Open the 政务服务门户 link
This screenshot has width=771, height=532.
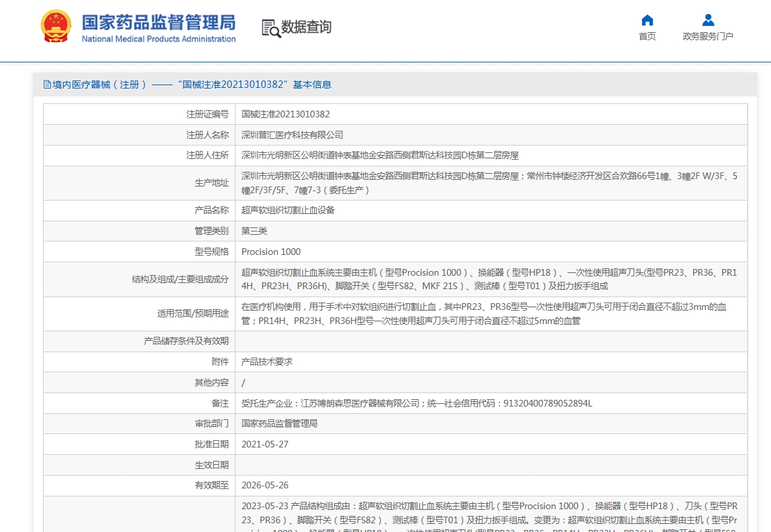click(707, 36)
